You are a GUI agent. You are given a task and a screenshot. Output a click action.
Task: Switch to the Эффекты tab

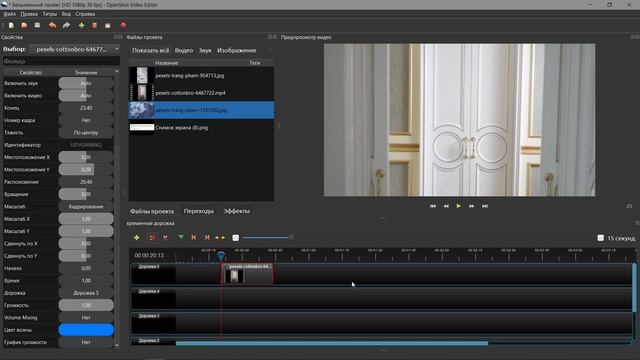[236, 211]
